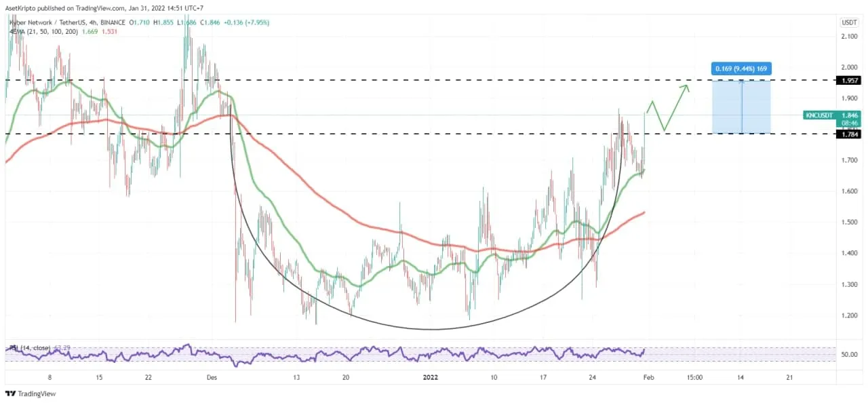
Task: Select the light blue price range box
Action: click(x=741, y=107)
